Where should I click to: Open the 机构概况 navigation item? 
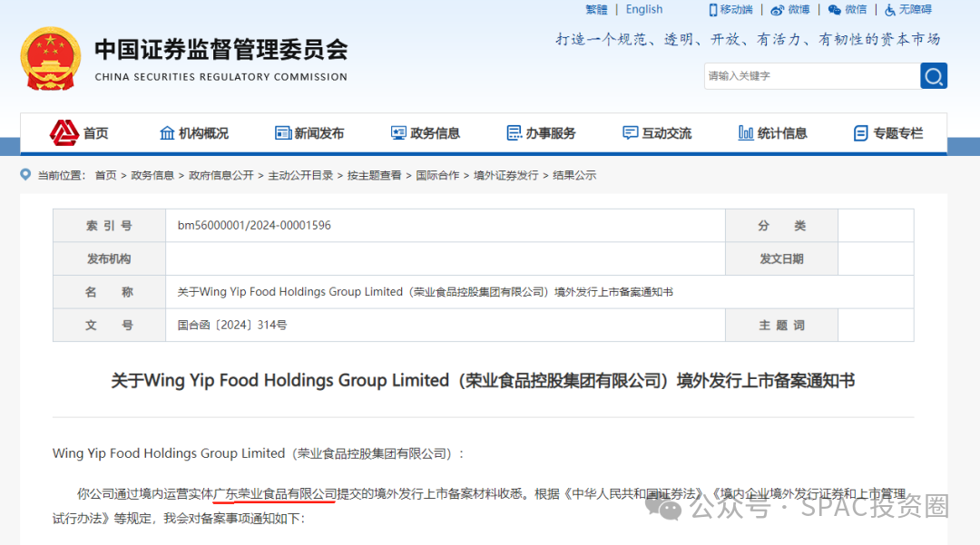point(204,133)
